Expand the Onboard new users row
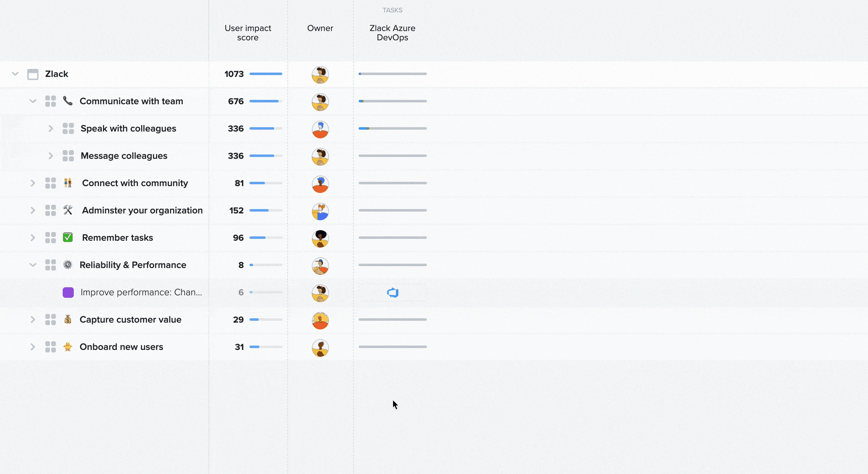 coord(33,347)
